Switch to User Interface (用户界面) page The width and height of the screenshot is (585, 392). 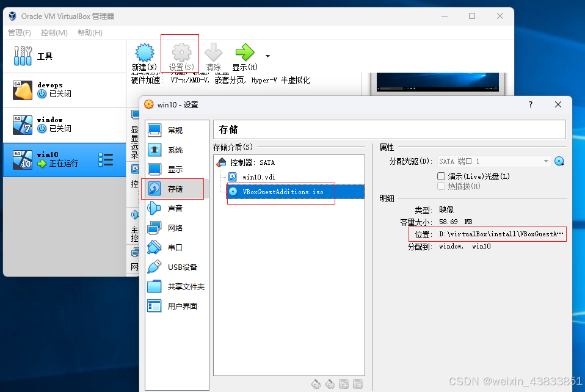tap(176, 307)
